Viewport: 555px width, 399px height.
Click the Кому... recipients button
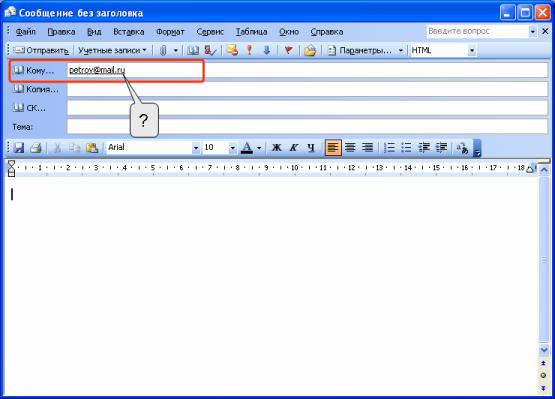(x=34, y=70)
